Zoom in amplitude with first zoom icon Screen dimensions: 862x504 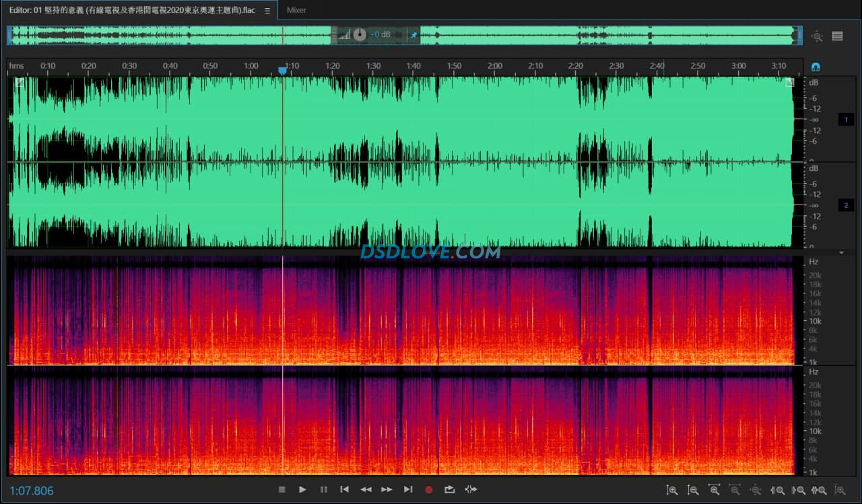[671, 491]
